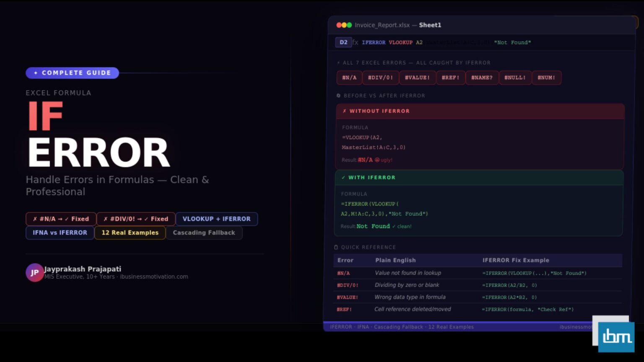Click the #VALUE! error chip
The width and height of the screenshot is (644, 362).
point(417,78)
